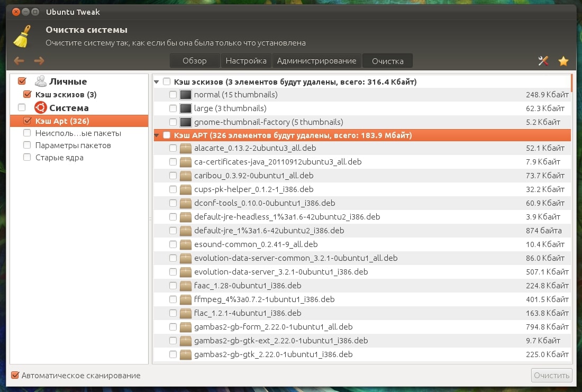The width and height of the screenshot is (582, 392).
Task: Click the Ubuntu logo next to Система
Action: point(40,107)
